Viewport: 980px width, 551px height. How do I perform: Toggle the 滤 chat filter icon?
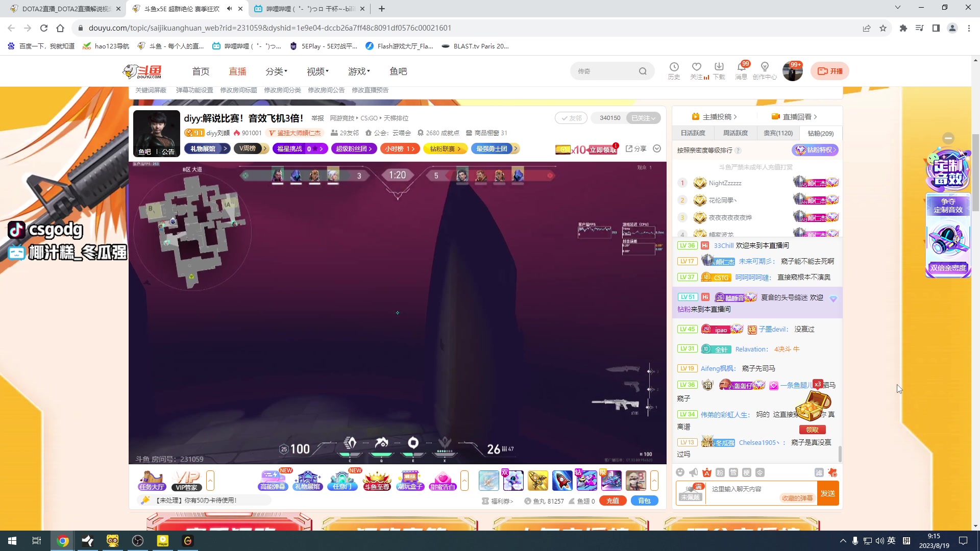[819, 472]
